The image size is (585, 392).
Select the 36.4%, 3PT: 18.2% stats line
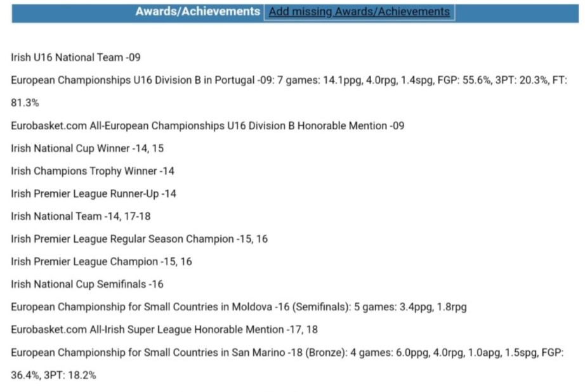[53, 376]
